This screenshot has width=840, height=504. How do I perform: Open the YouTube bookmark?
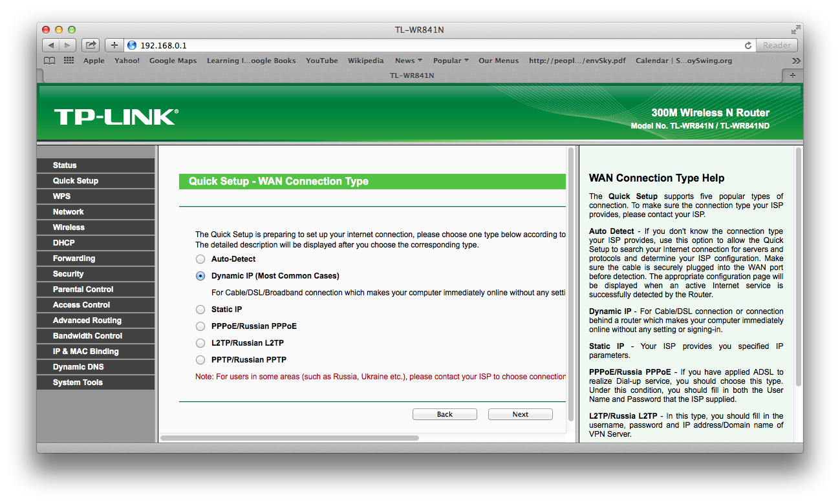click(x=322, y=61)
